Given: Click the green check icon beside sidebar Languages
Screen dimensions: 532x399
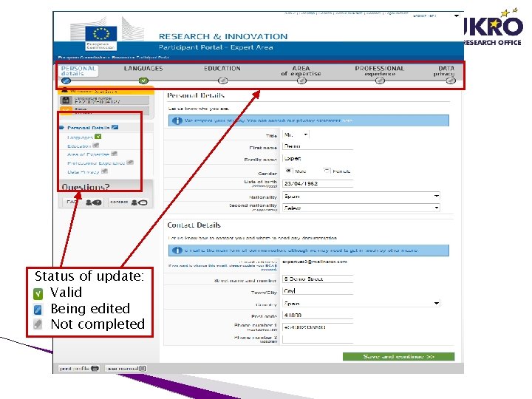Looking at the screenshot, I should click(98, 137).
